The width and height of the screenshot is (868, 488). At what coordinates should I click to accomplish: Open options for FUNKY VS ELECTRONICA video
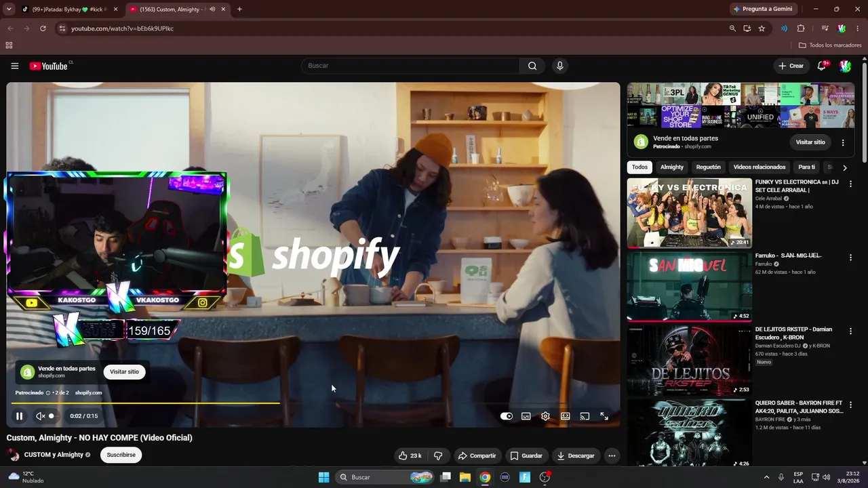(x=850, y=184)
